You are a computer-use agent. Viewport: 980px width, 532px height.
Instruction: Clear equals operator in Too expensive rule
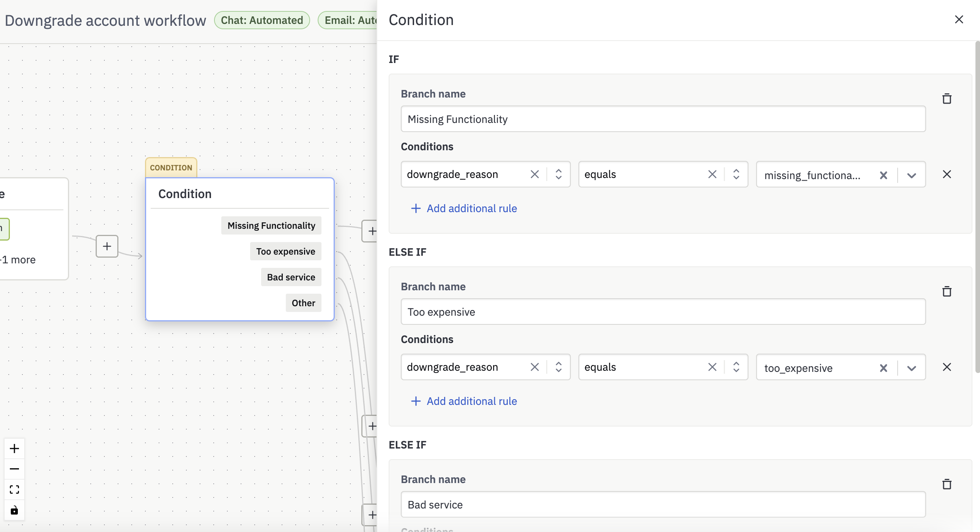712,367
